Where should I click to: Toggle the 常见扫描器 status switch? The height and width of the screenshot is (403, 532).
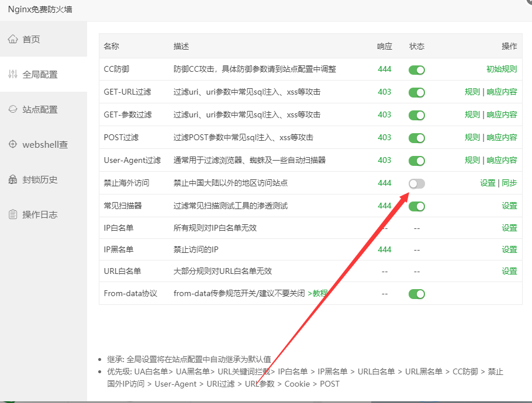click(x=417, y=206)
